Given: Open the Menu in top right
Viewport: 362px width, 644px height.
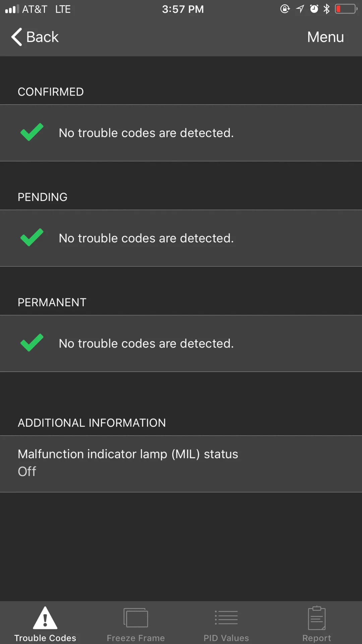Looking at the screenshot, I should (325, 37).
